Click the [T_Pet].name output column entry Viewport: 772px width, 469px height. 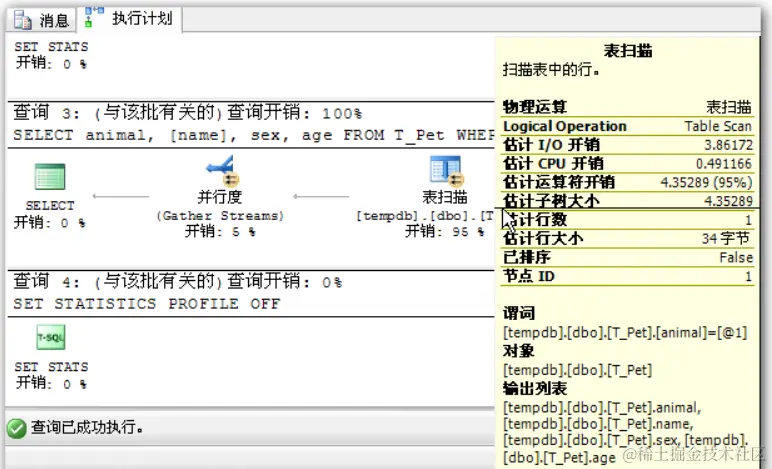point(598,424)
